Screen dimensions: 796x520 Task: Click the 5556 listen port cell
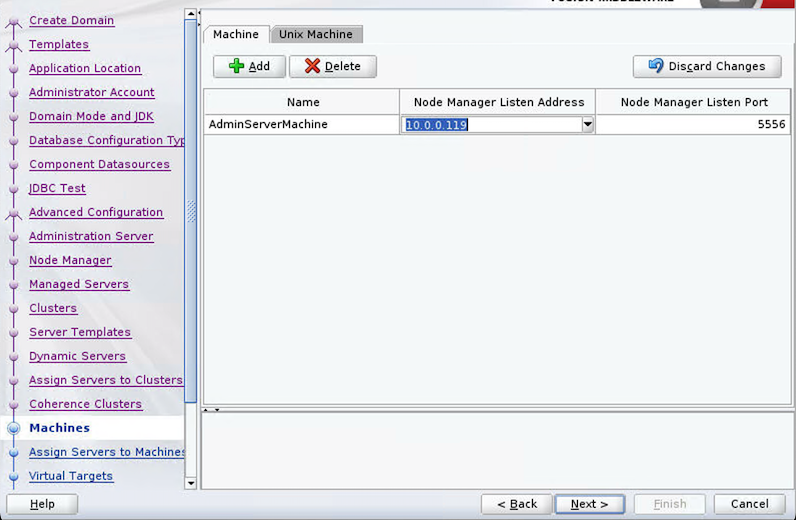(692, 124)
